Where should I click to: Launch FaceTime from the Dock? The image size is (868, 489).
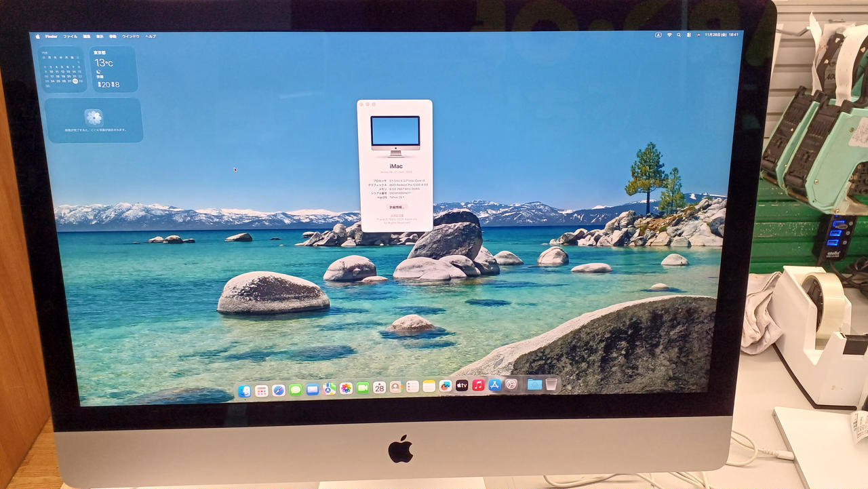click(x=363, y=388)
